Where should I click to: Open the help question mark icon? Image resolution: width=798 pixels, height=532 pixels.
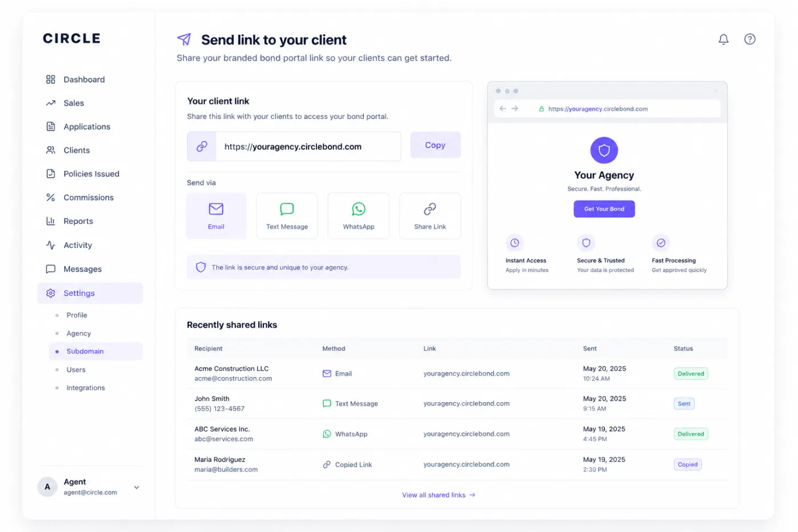[750, 39]
